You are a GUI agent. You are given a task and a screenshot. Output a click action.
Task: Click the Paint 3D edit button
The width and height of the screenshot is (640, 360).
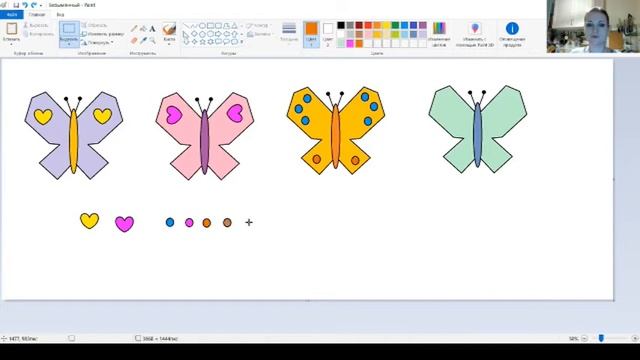(x=475, y=34)
